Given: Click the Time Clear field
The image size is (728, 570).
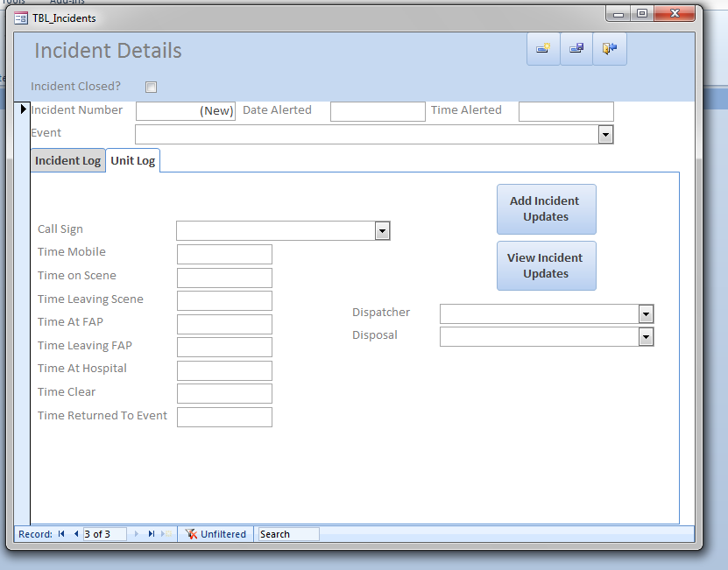Looking at the screenshot, I should [224, 394].
